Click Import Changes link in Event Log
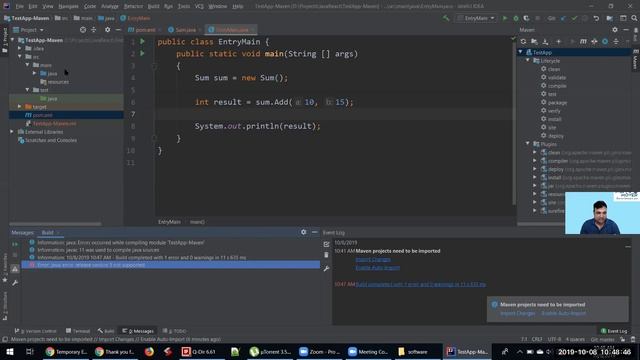Screen dimensions: 640x360 pos(373,260)
